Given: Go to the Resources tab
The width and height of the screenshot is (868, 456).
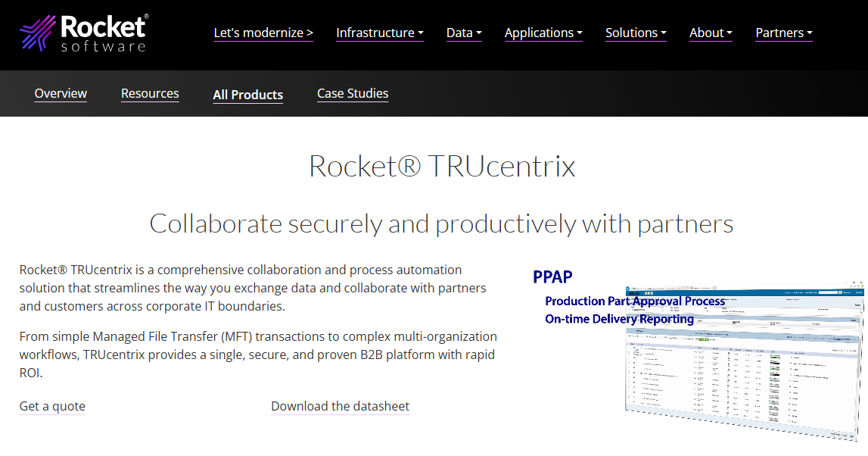Looking at the screenshot, I should coord(150,94).
